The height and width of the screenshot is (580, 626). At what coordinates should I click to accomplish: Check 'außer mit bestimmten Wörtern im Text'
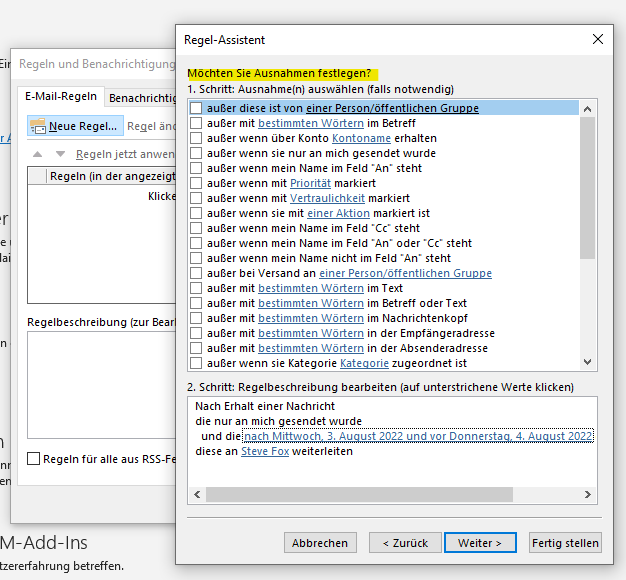click(196, 288)
